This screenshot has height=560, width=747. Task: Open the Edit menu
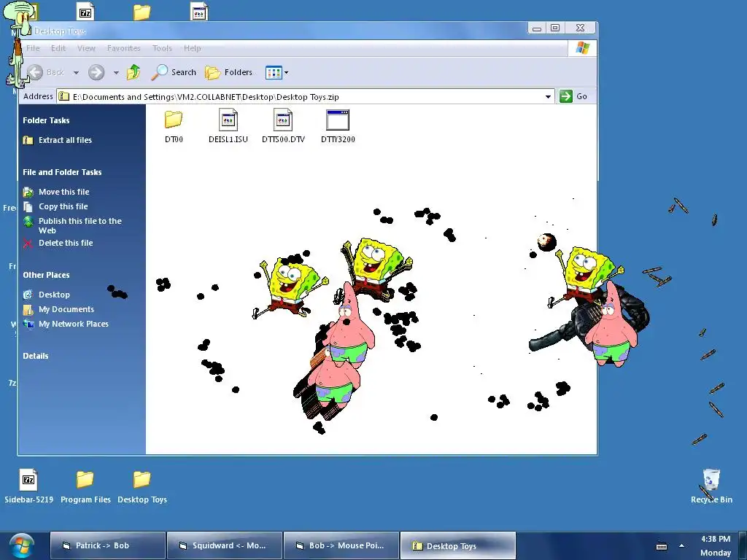tap(58, 48)
